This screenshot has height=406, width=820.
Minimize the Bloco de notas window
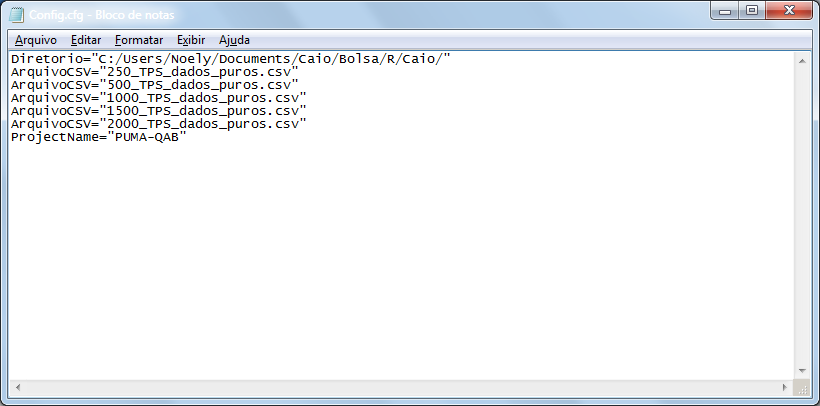coord(725,10)
